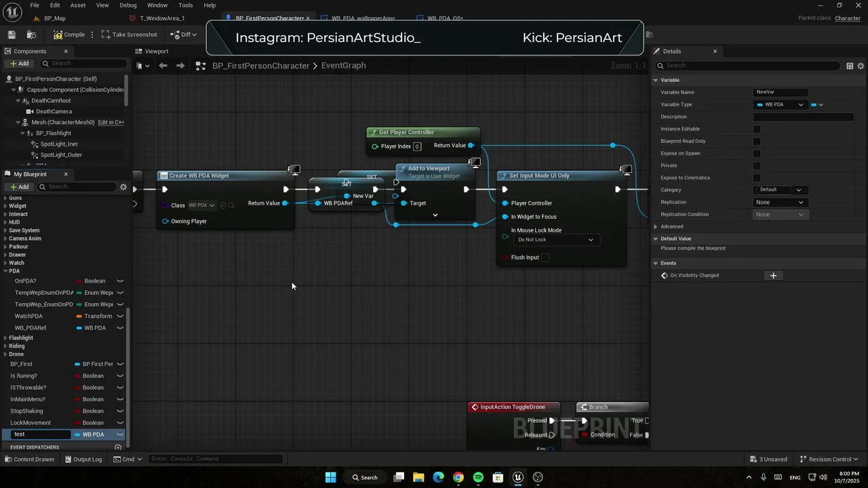Open the Debug menu
The image size is (868, 488).
click(128, 5)
